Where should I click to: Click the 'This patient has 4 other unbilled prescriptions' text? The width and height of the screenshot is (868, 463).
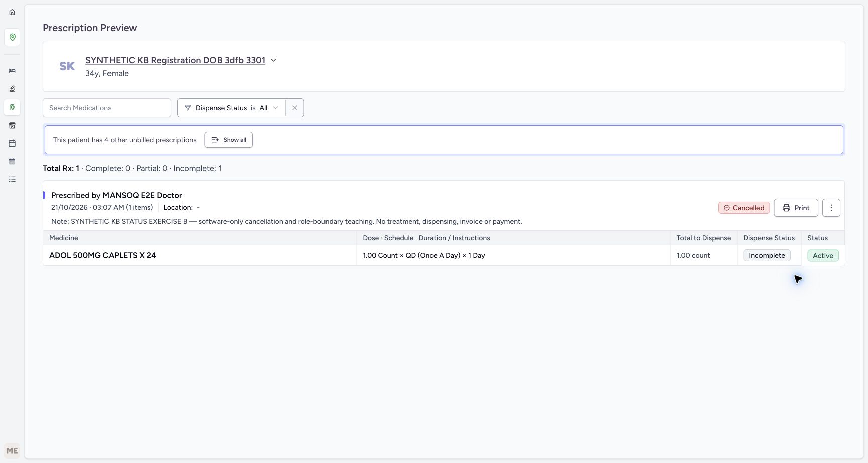coord(125,140)
